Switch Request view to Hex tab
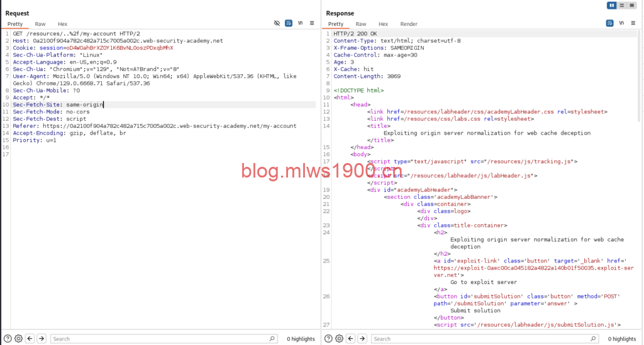644x345 pixels. 62,24
